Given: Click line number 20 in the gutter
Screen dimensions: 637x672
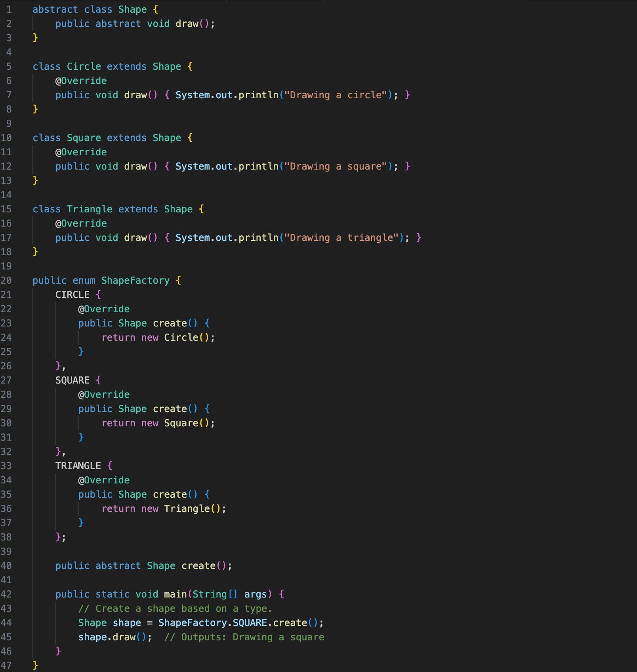Looking at the screenshot, I should (6, 281).
